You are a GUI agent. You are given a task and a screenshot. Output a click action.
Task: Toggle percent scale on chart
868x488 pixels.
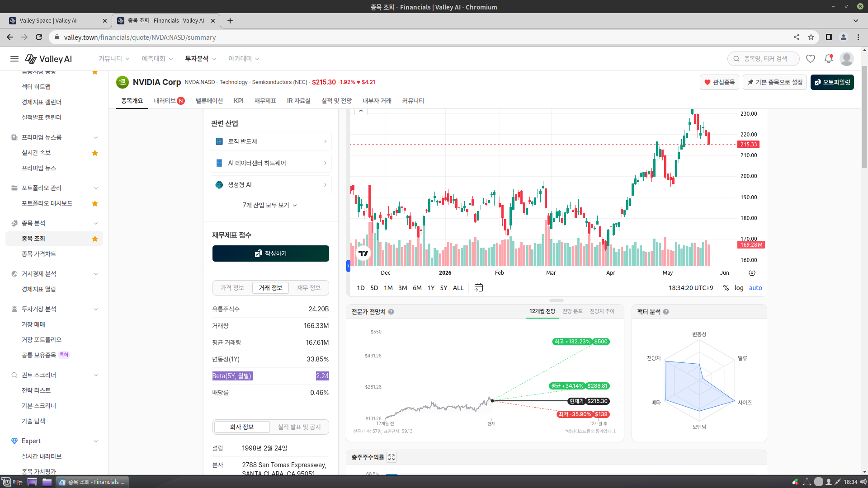726,288
